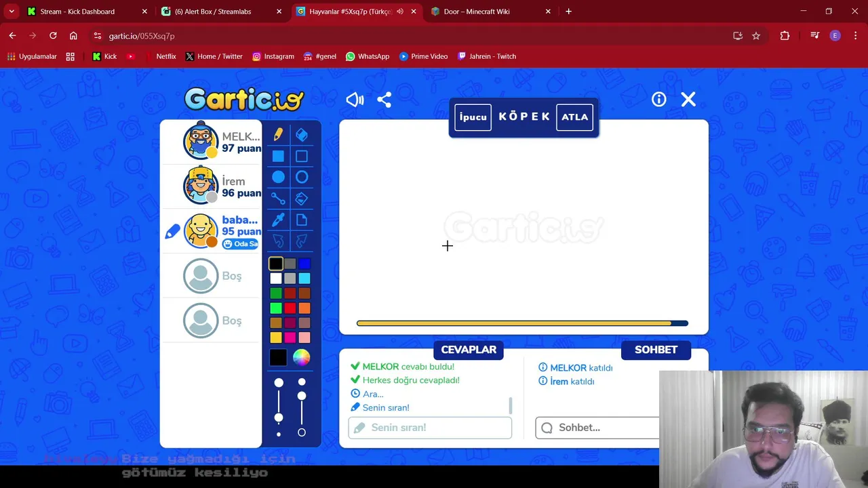Click the gartic.io address bar
This screenshot has height=488, width=868.
click(407, 36)
